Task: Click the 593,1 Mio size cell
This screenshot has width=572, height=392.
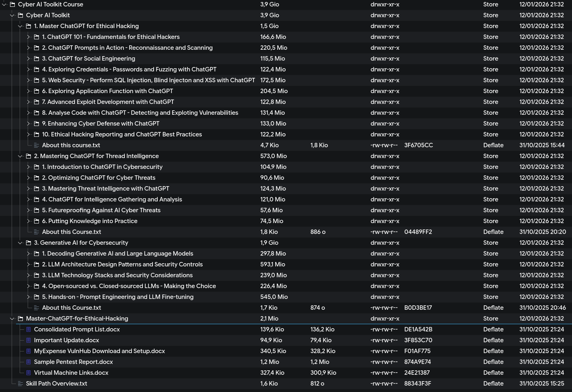Action: coord(272,264)
